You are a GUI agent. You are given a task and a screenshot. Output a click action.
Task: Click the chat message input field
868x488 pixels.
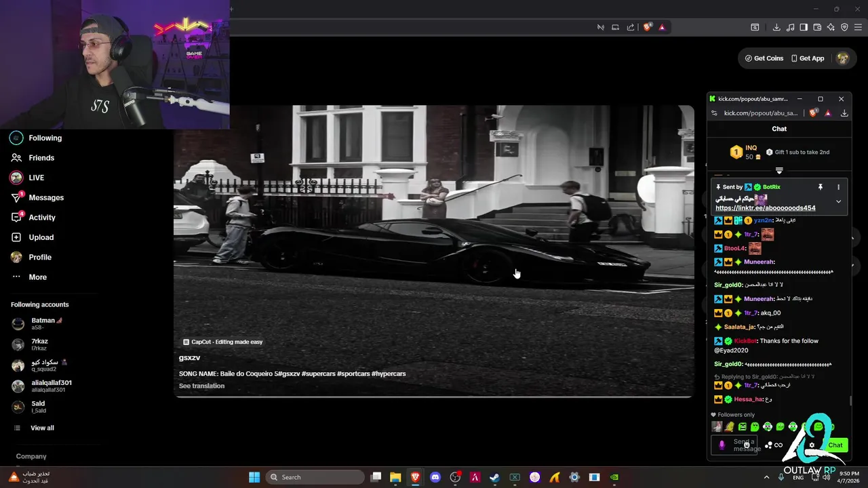tap(736, 445)
